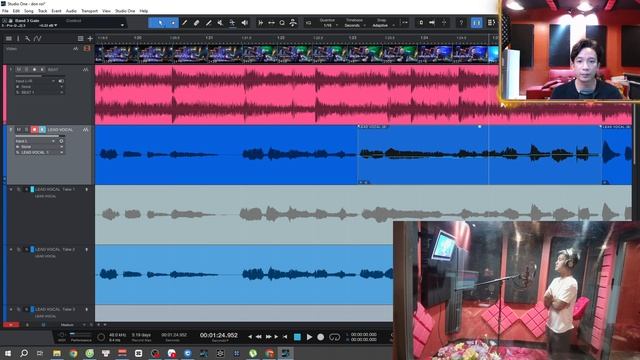Click the main time display 00:01:24.952
Viewport: 640px width, 360px height.
click(218, 335)
